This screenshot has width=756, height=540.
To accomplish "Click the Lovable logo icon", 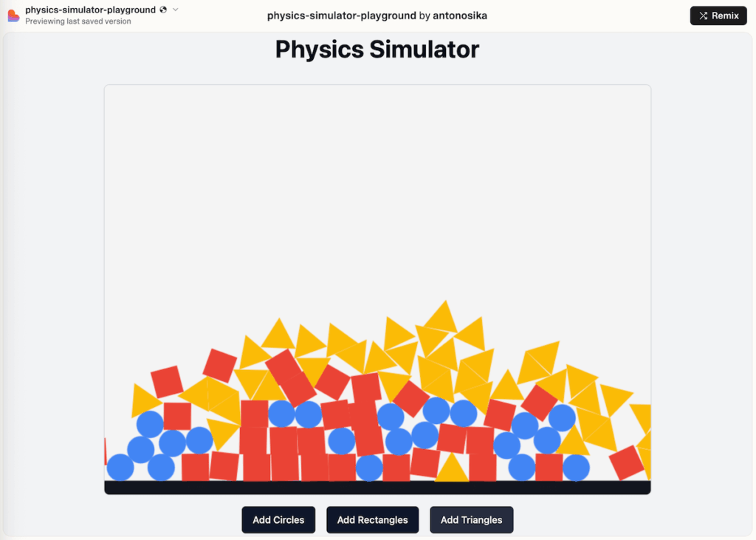I will [13, 15].
